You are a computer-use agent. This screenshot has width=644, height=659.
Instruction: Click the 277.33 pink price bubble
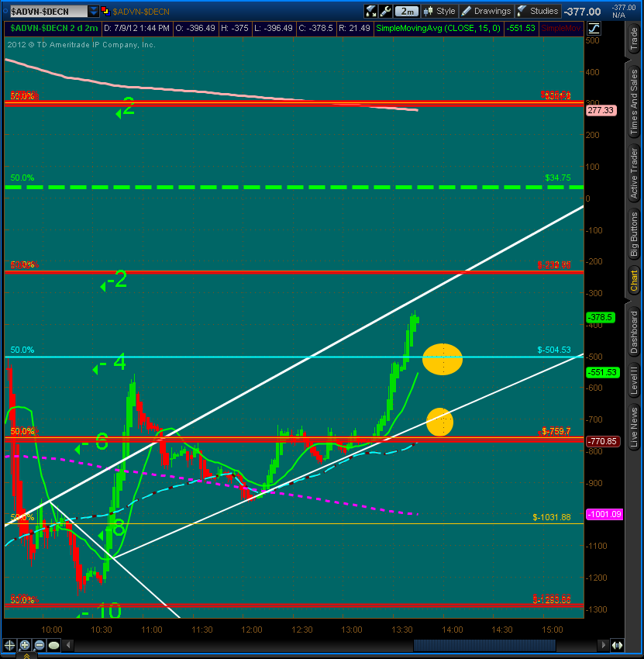(x=601, y=111)
